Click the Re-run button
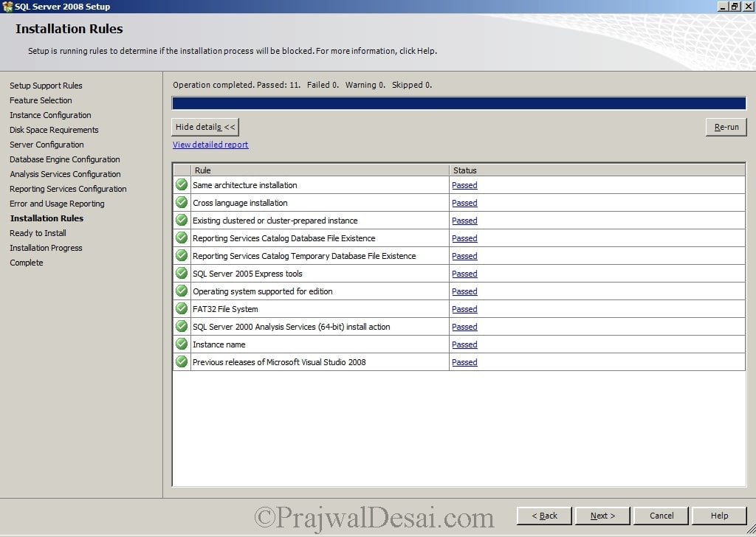 click(x=726, y=127)
